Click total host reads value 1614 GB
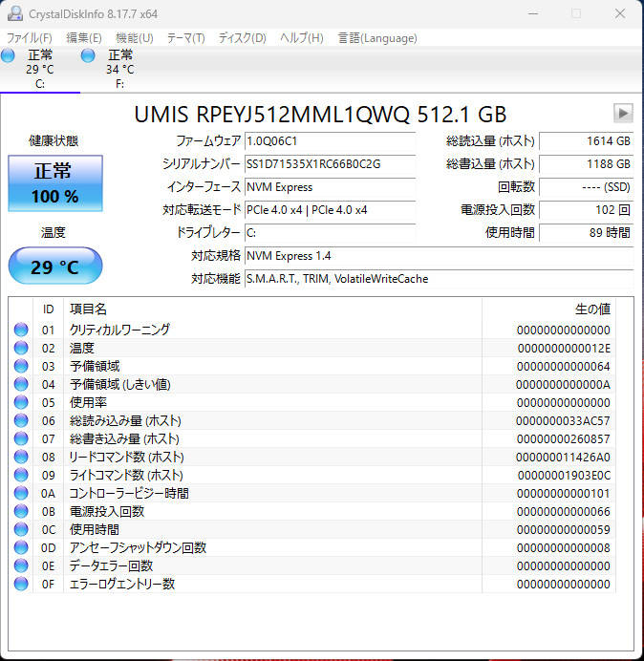The height and width of the screenshot is (661, 644). coord(587,141)
